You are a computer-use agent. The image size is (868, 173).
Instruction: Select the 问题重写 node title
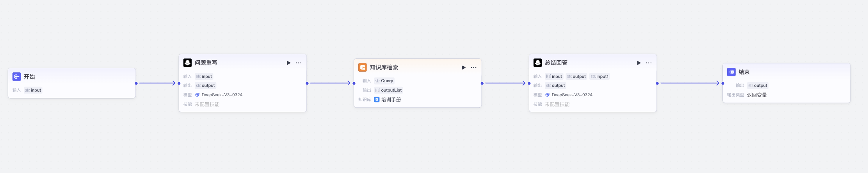click(206, 63)
